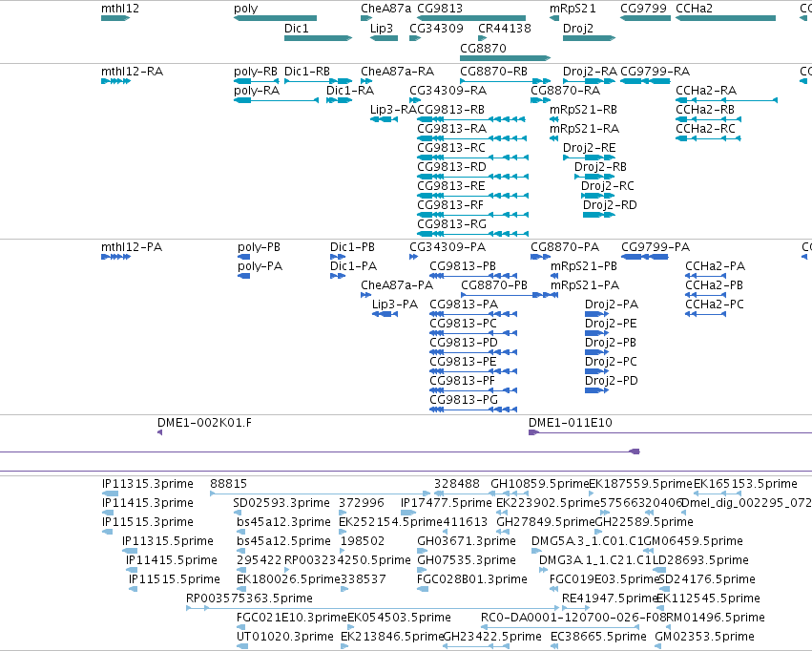Select the CheA87a gene label

[385, 9]
